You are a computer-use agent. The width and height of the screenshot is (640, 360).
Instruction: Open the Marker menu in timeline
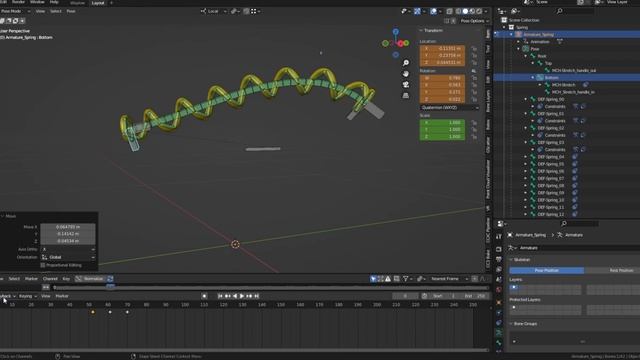pos(62,296)
